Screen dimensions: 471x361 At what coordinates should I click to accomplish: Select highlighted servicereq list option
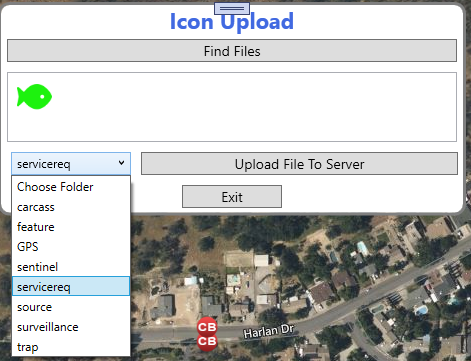click(71, 286)
